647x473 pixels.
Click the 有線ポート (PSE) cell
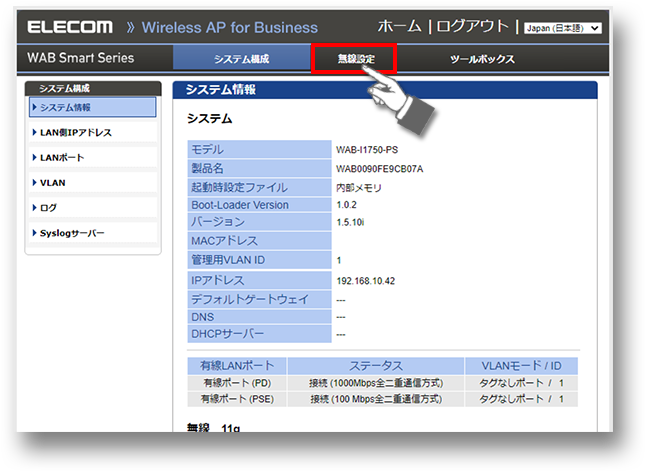click(237, 399)
